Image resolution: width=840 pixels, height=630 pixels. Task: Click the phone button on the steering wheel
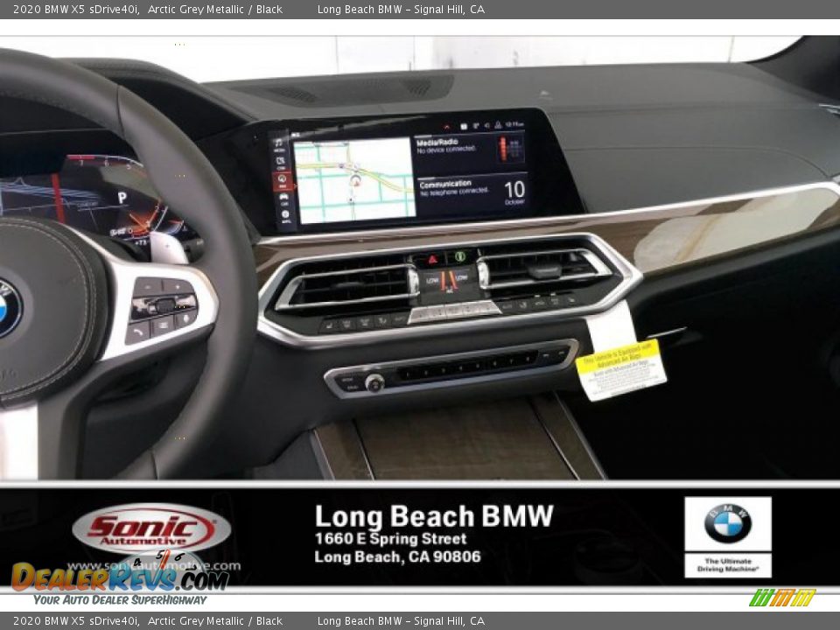point(138,333)
